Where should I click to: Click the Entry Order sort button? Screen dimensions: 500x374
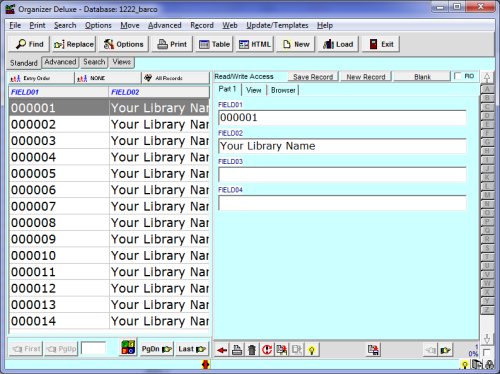point(41,78)
